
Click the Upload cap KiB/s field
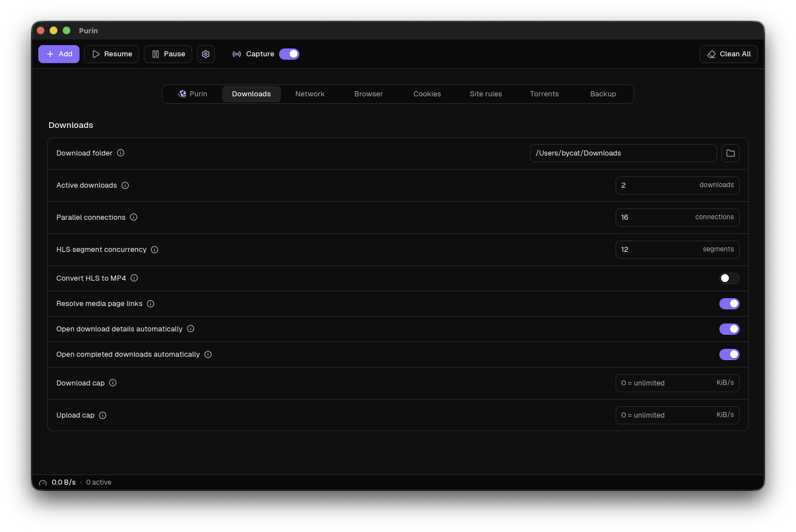[x=678, y=415]
